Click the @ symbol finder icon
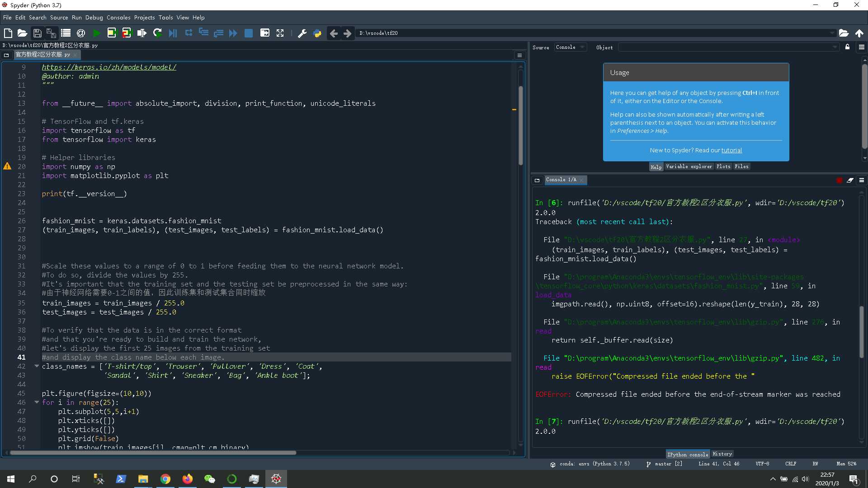The image size is (868, 488). pos(81,33)
